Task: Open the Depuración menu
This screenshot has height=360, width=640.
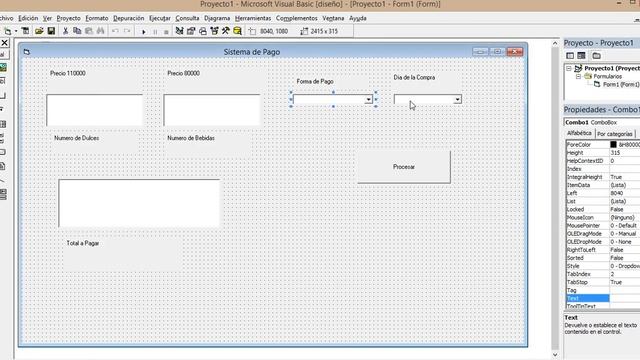Action: 129,18
